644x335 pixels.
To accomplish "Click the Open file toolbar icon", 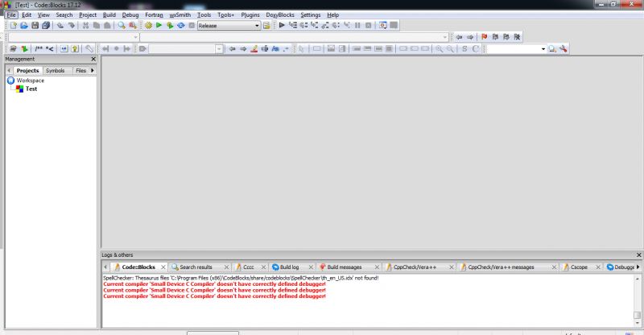I will click(24, 26).
